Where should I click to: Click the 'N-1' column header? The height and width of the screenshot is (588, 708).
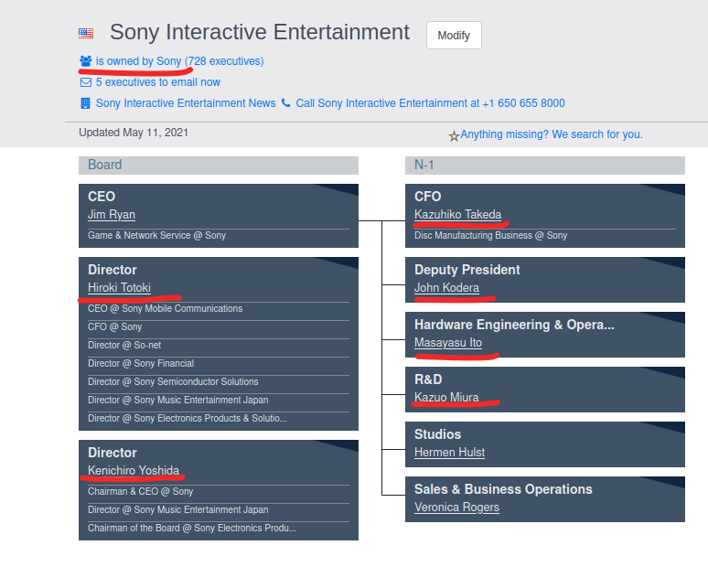(x=545, y=166)
